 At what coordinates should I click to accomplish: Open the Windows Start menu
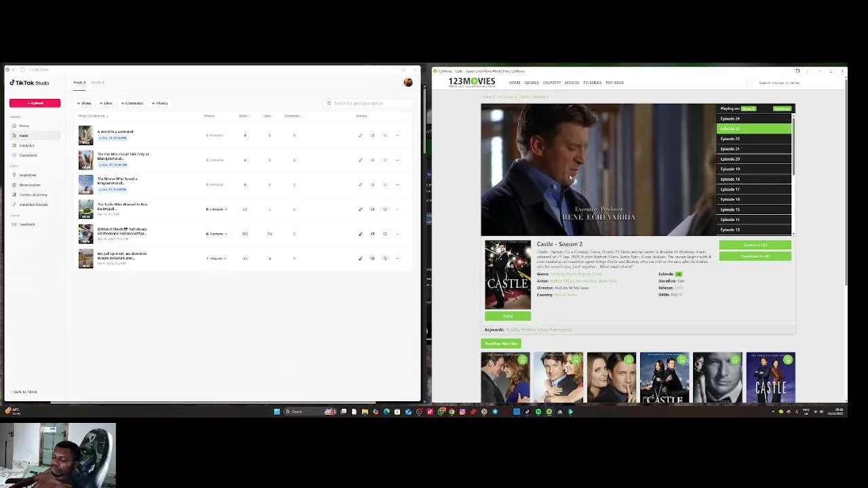[x=277, y=411]
